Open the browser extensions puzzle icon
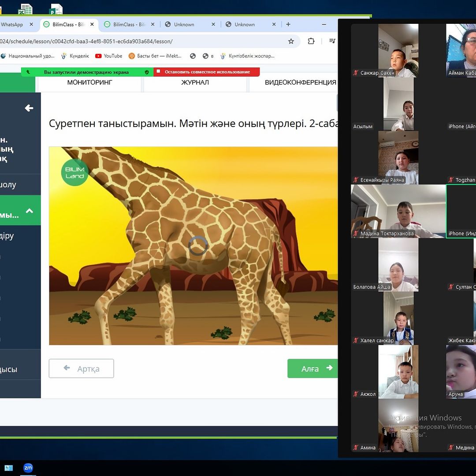The width and height of the screenshot is (476, 476). point(311,41)
